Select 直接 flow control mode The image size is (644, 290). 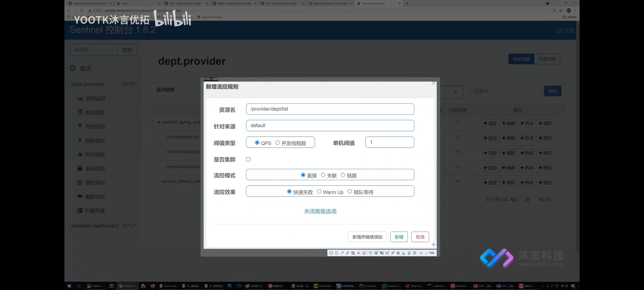[x=303, y=175]
